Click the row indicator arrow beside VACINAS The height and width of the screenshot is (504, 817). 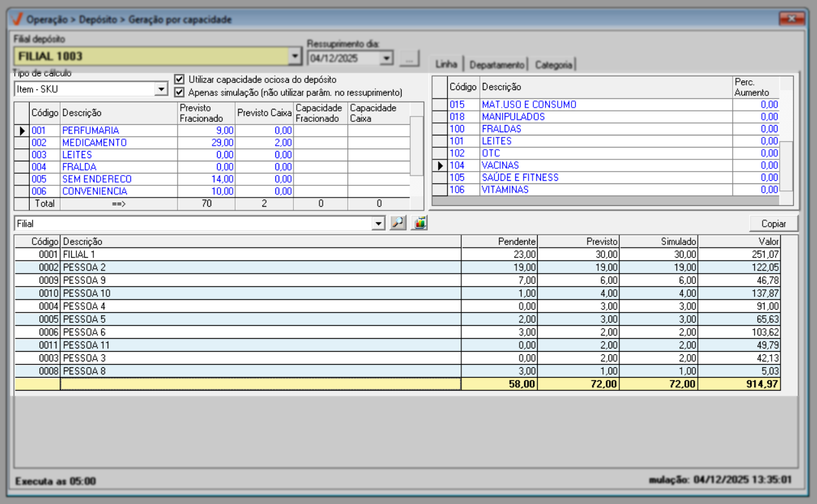click(x=441, y=166)
